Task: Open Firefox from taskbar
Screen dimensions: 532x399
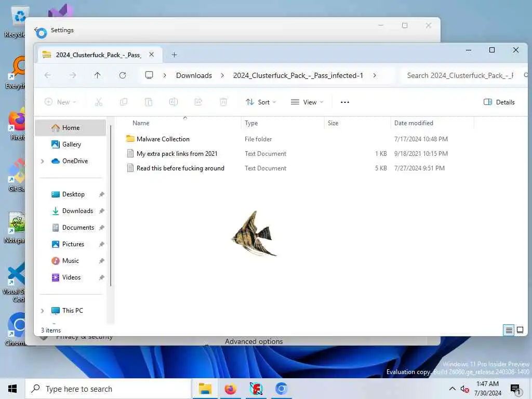Action: click(x=230, y=389)
